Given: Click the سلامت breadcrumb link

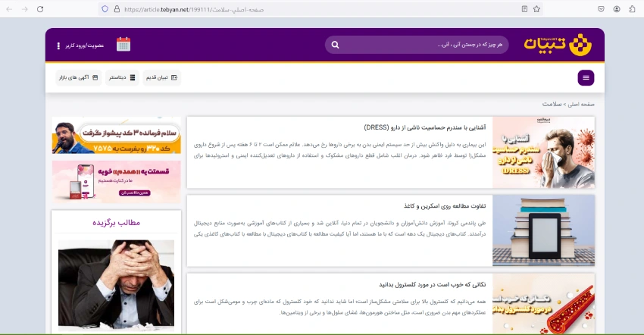Looking at the screenshot, I should 552,104.
